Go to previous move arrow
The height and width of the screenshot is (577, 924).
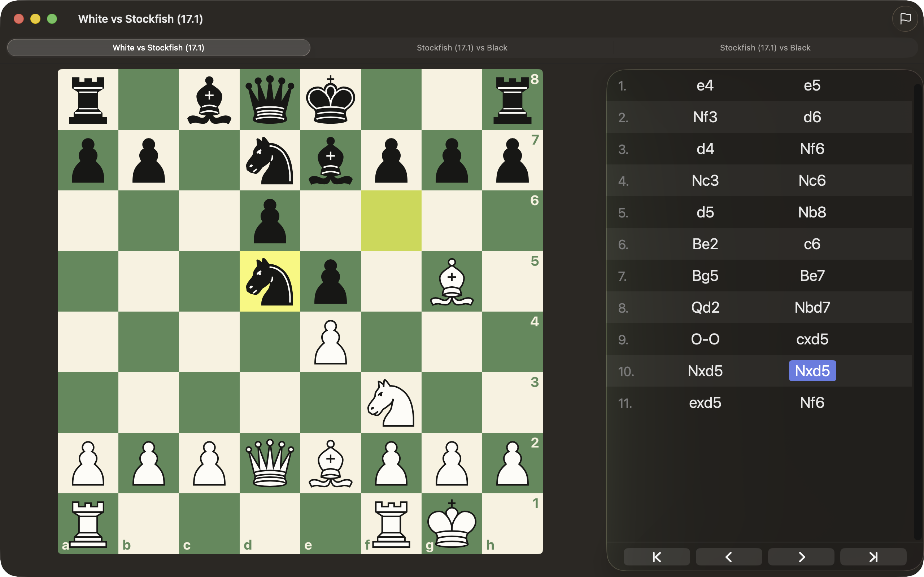click(728, 557)
